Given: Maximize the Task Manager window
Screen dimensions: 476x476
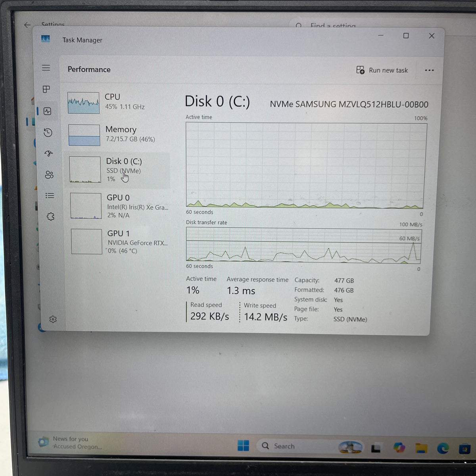Looking at the screenshot, I should (406, 36).
